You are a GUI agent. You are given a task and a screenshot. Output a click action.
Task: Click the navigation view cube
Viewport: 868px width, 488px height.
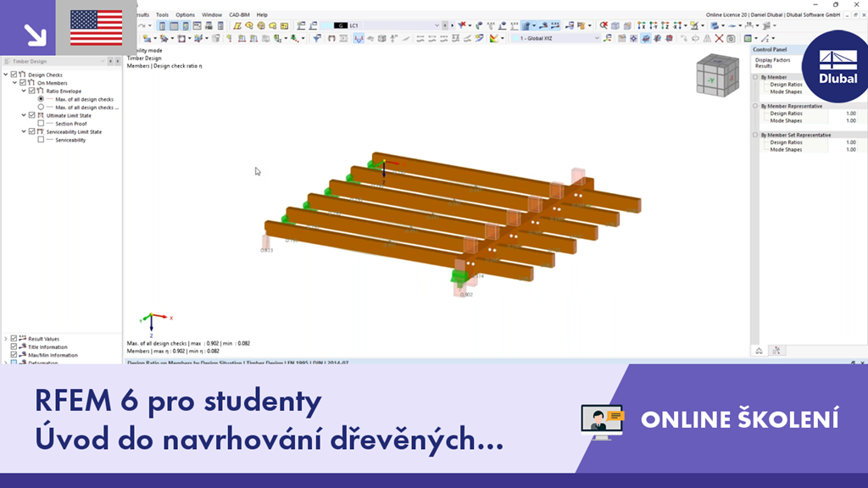717,75
